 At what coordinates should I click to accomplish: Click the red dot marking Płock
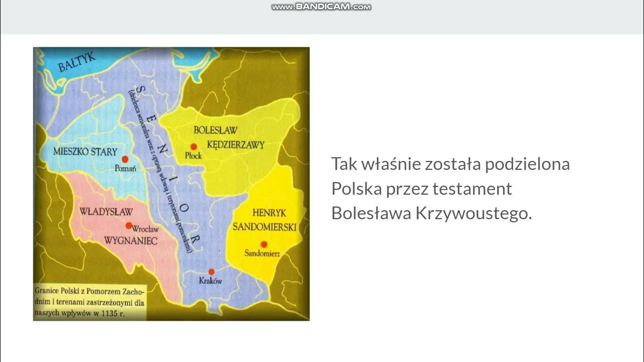(x=194, y=147)
